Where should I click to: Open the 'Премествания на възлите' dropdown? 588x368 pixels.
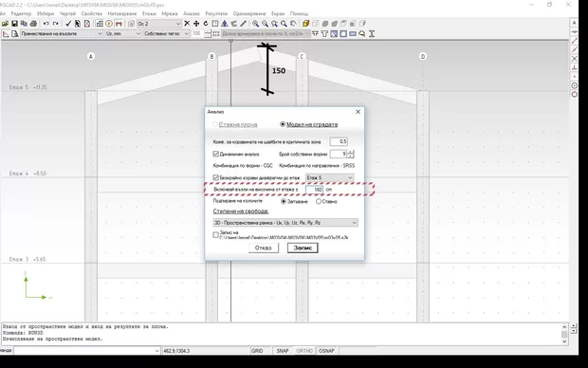click(x=62, y=34)
